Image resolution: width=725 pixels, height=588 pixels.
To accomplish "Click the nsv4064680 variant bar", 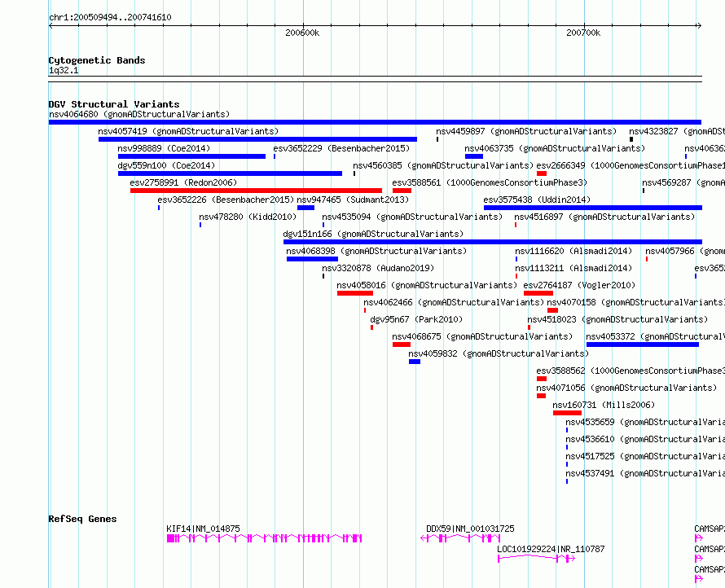I will [x=375, y=122].
